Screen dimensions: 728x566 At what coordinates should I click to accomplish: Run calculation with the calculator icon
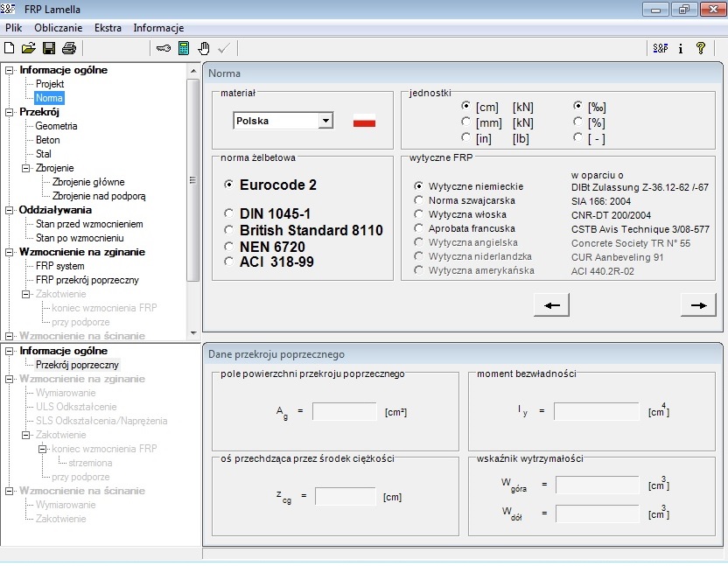pyautogui.click(x=184, y=48)
